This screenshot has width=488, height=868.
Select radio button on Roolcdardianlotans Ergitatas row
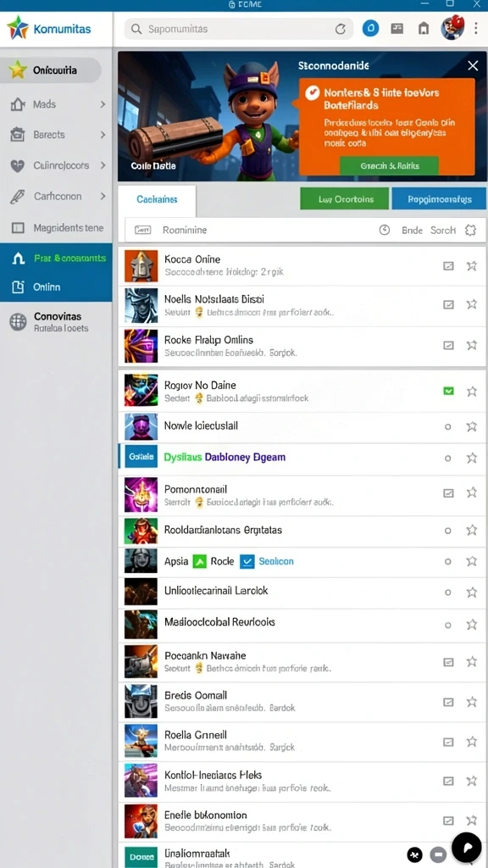[448, 531]
